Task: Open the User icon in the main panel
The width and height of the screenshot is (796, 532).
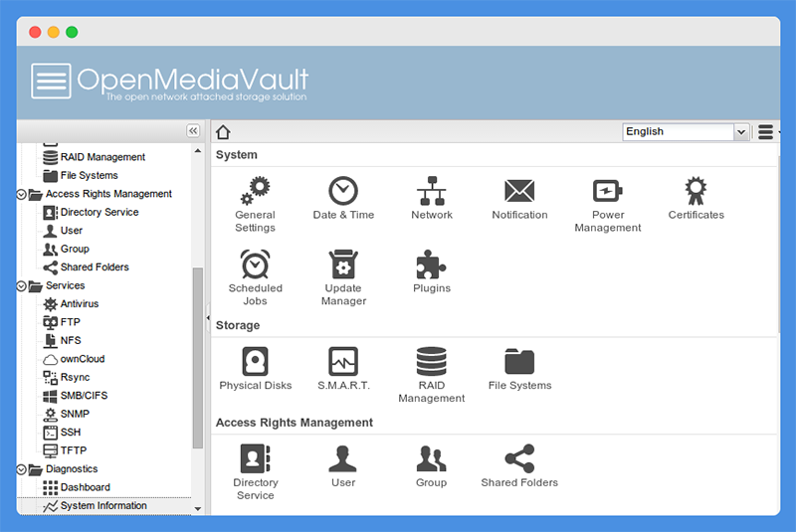Action: coord(343,466)
